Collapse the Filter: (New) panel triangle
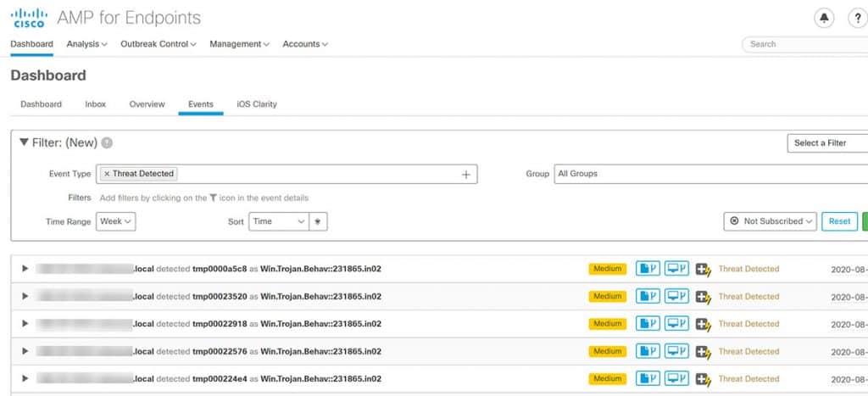 coord(24,142)
